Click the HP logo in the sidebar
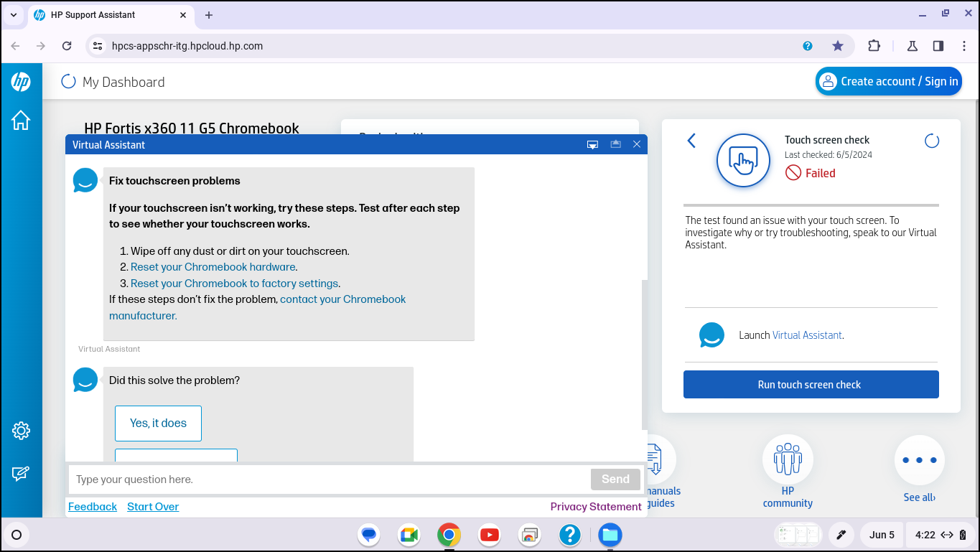This screenshot has width=980, height=552. point(21,81)
